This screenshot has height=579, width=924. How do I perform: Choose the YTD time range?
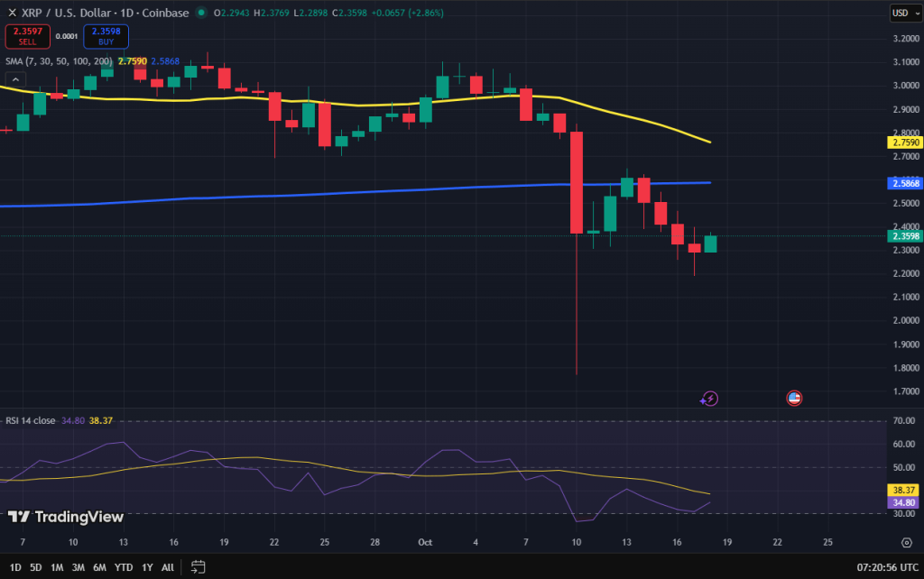123,567
